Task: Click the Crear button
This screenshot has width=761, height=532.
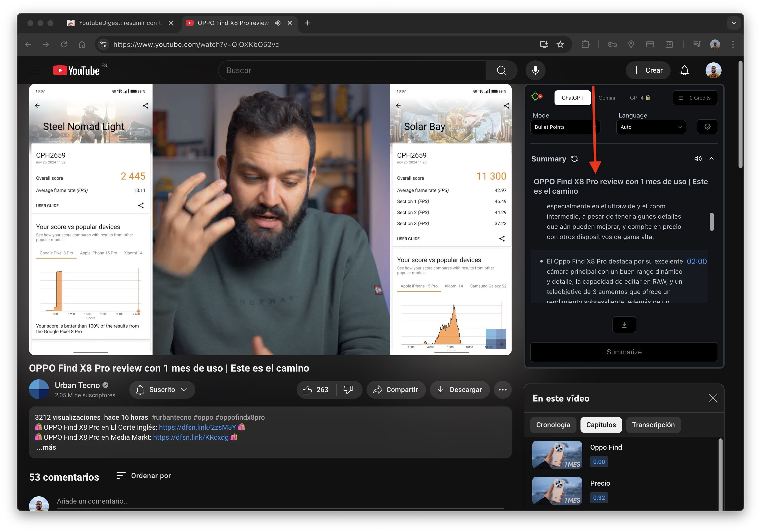Action: click(x=647, y=70)
